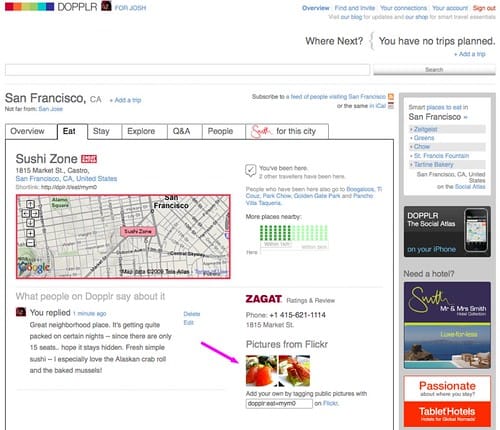The width and height of the screenshot is (500, 430).
Task: Click Add a trip under Where Next
Action: point(470,54)
